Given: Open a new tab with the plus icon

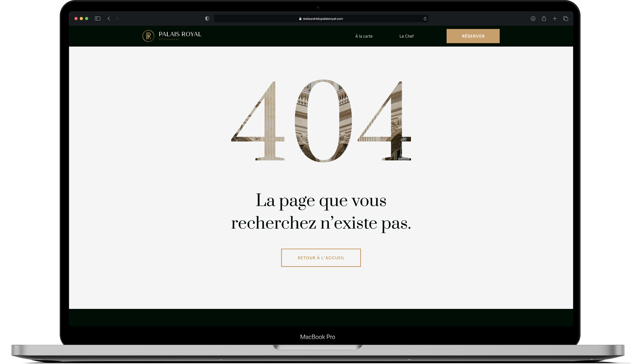Looking at the screenshot, I should click(x=555, y=19).
